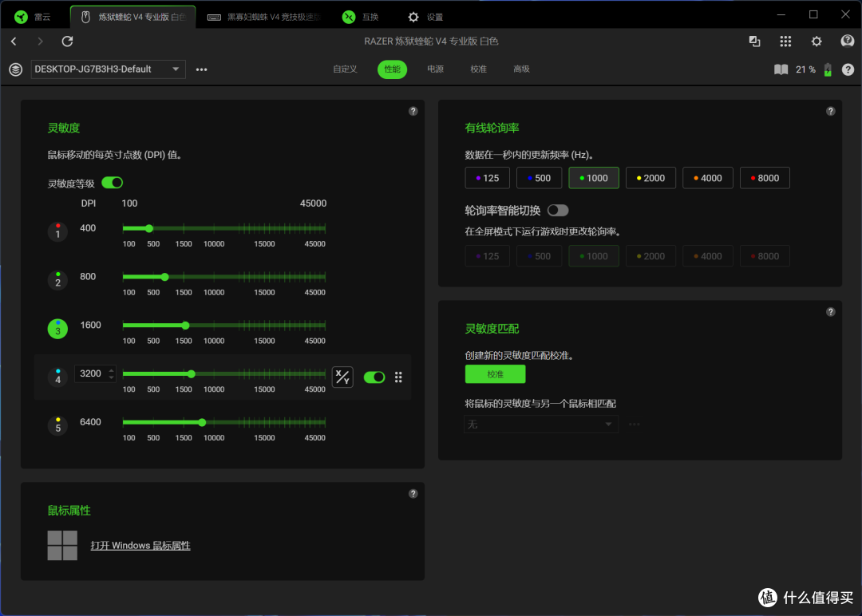Click the Razer Synapse logo tab icon
Screen dimensions: 862x616
point(21,17)
